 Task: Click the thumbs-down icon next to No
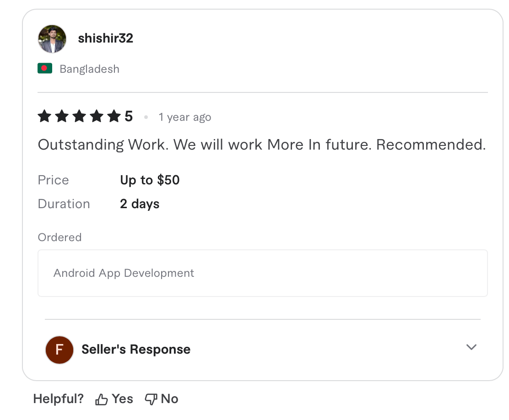(150, 398)
